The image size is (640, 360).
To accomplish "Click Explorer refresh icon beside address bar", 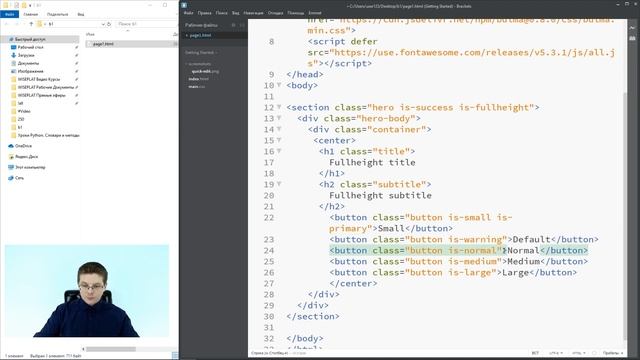I will pos(109,24).
